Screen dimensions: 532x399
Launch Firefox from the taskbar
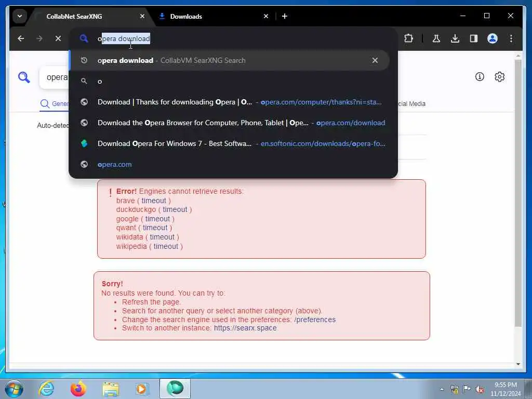78,389
